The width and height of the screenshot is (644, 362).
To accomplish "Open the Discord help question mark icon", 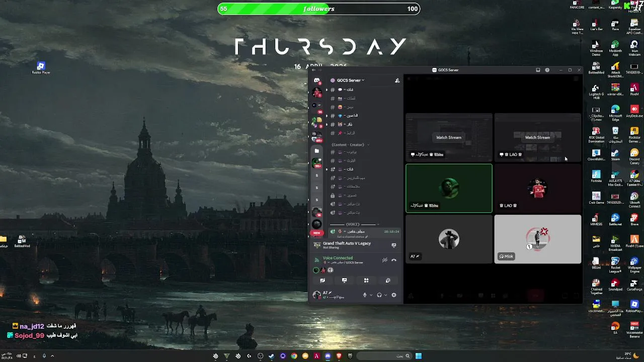I will pos(547,70).
